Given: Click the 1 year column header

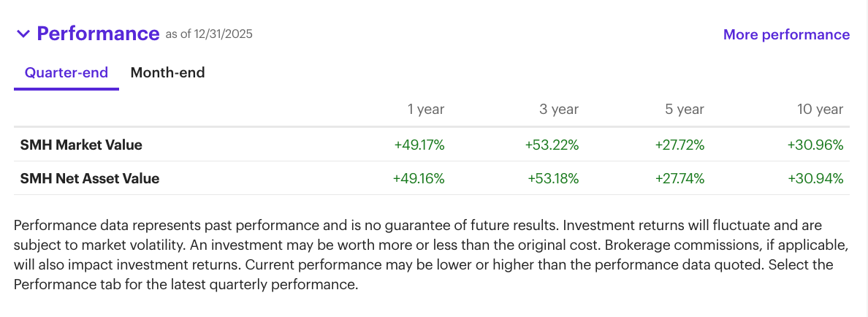Looking at the screenshot, I should click(426, 110).
